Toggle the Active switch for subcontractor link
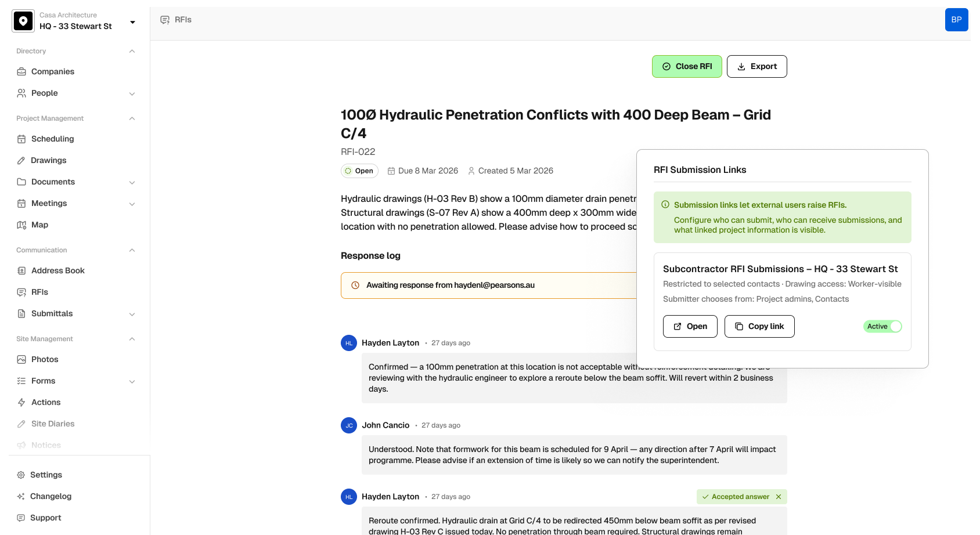Image resolution: width=980 pixels, height=535 pixels. [x=882, y=326]
